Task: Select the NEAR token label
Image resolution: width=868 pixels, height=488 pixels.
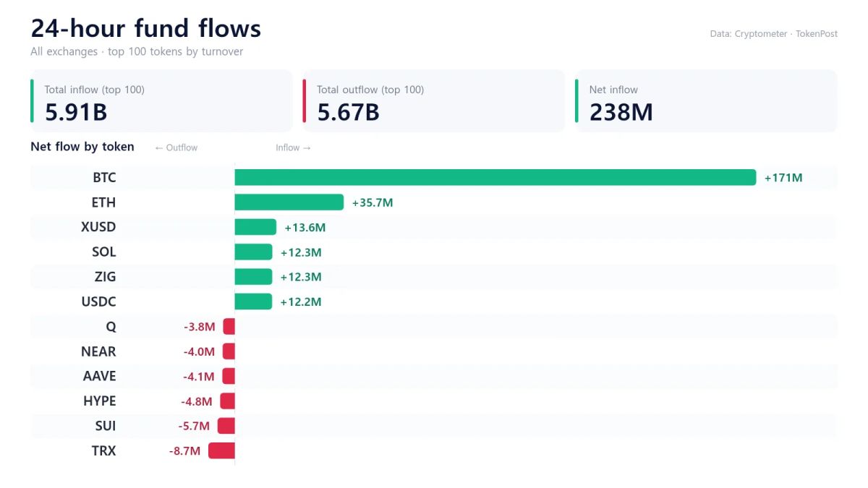Action: tap(98, 351)
